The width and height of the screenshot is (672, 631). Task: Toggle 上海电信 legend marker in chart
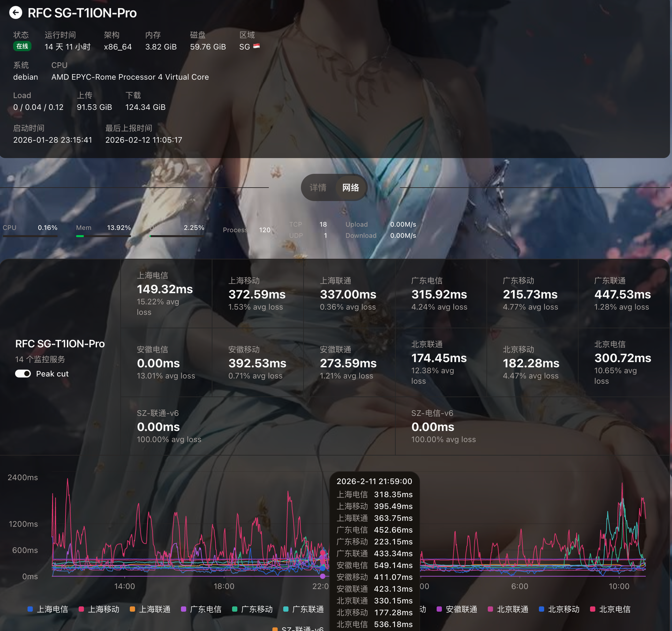click(x=30, y=609)
